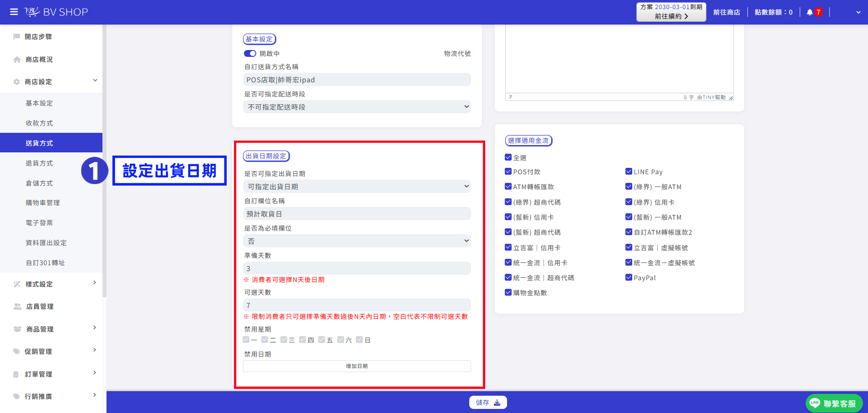Click the 前往續約 renewal button
The height and width of the screenshot is (413, 868).
(671, 12)
